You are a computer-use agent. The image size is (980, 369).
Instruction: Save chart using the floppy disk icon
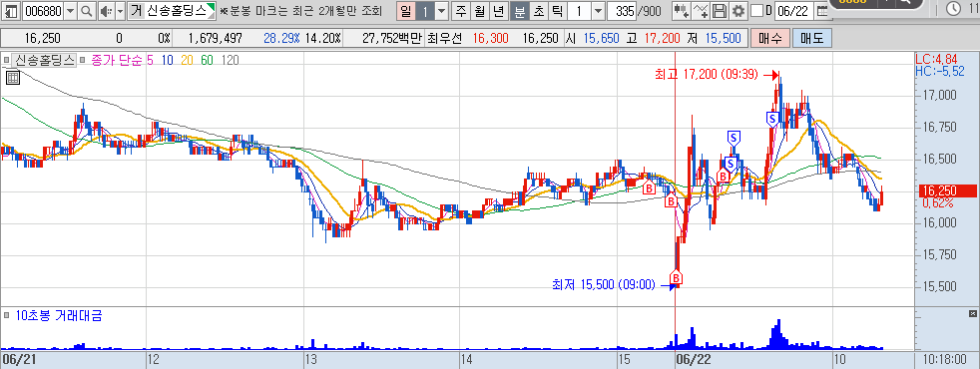[x=720, y=11]
